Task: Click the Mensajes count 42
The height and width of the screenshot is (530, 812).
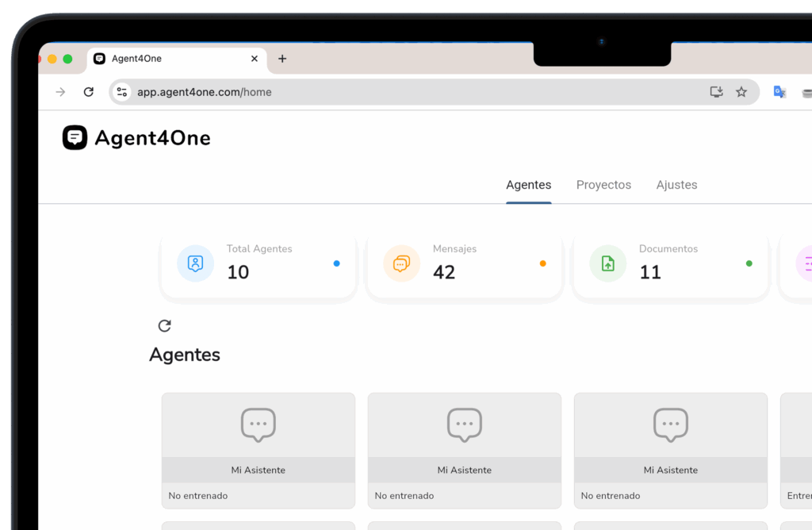Action: tap(444, 272)
